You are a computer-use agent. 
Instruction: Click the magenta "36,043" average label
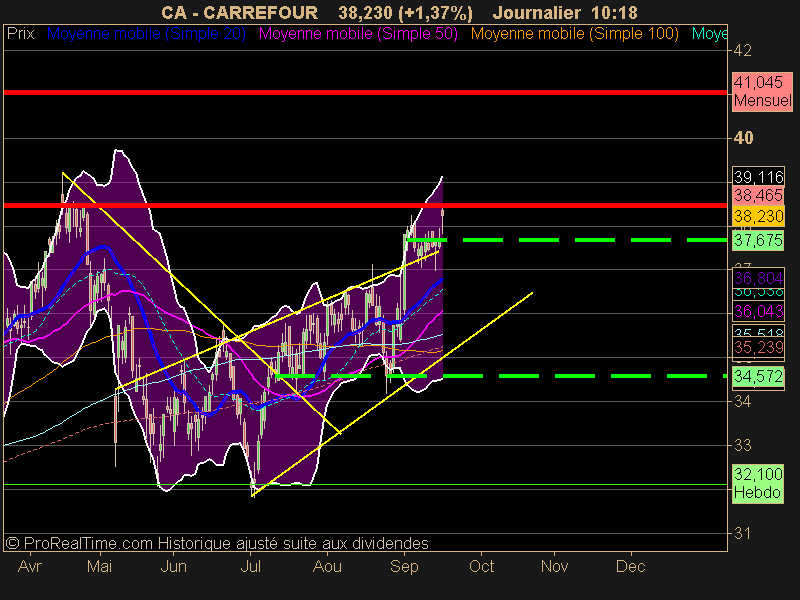(x=758, y=311)
